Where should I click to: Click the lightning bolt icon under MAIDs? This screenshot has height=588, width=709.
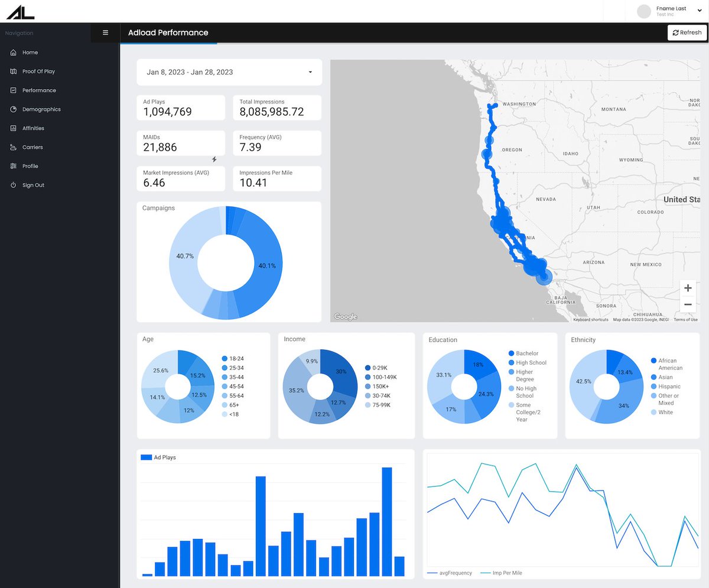point(214,160)
